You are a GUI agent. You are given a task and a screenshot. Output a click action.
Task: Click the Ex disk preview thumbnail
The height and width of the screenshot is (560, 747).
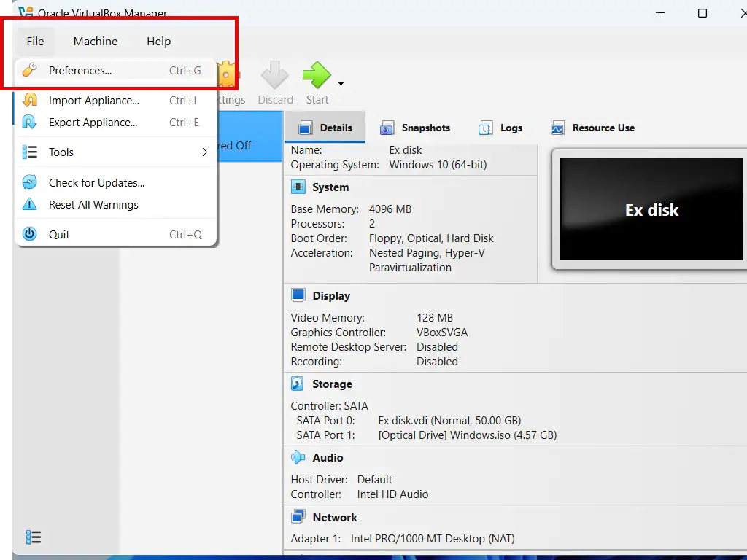pyautogui.click(x=651, y=210)
